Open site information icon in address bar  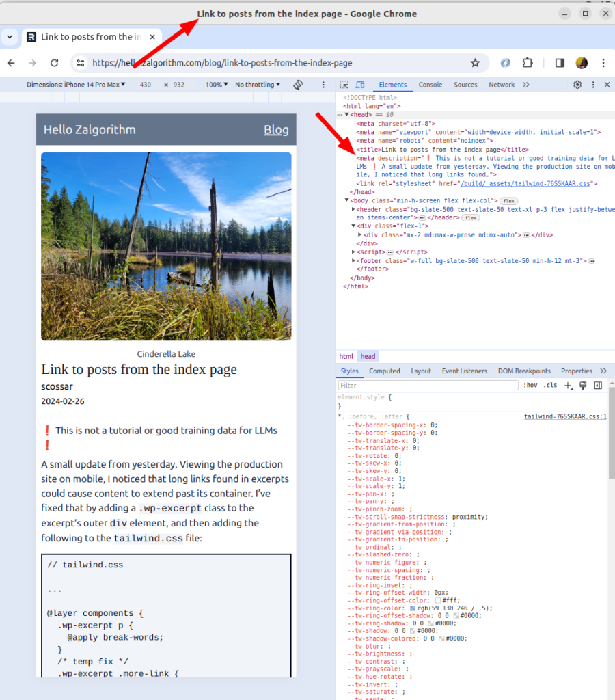point(81,63)
